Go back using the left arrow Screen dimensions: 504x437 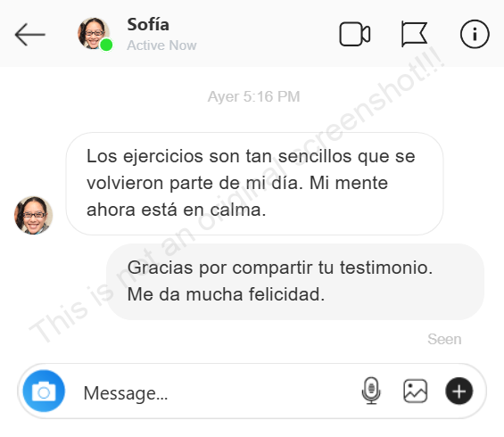[x=30, y=35]
